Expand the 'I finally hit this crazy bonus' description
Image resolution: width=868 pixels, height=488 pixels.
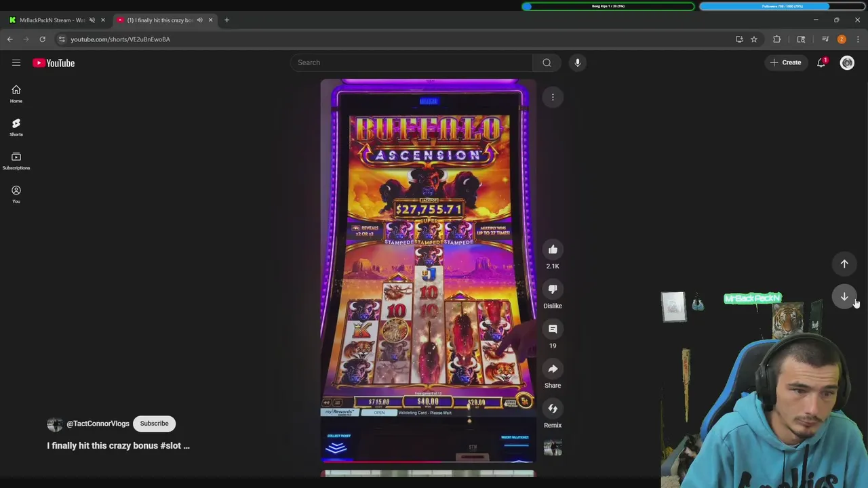point(118,446)
